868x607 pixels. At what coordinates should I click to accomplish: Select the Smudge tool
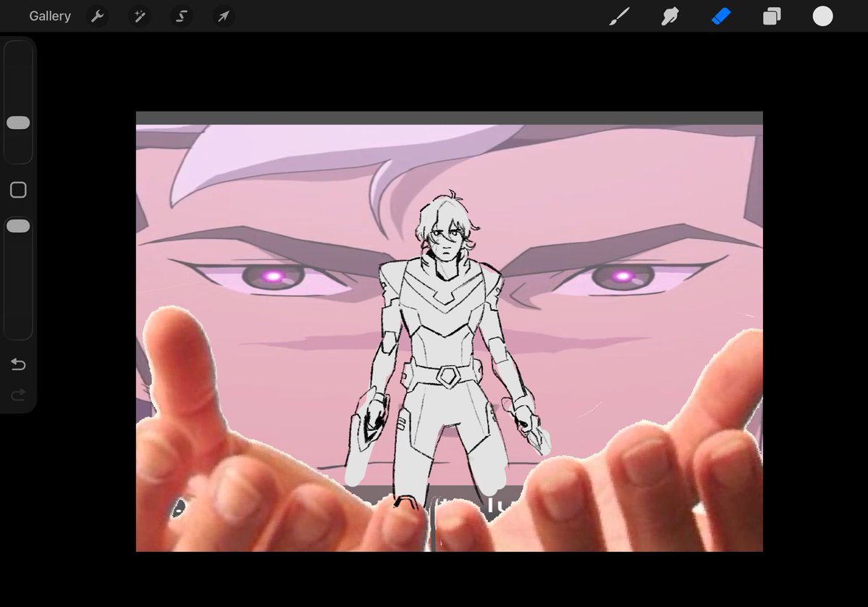670,16
